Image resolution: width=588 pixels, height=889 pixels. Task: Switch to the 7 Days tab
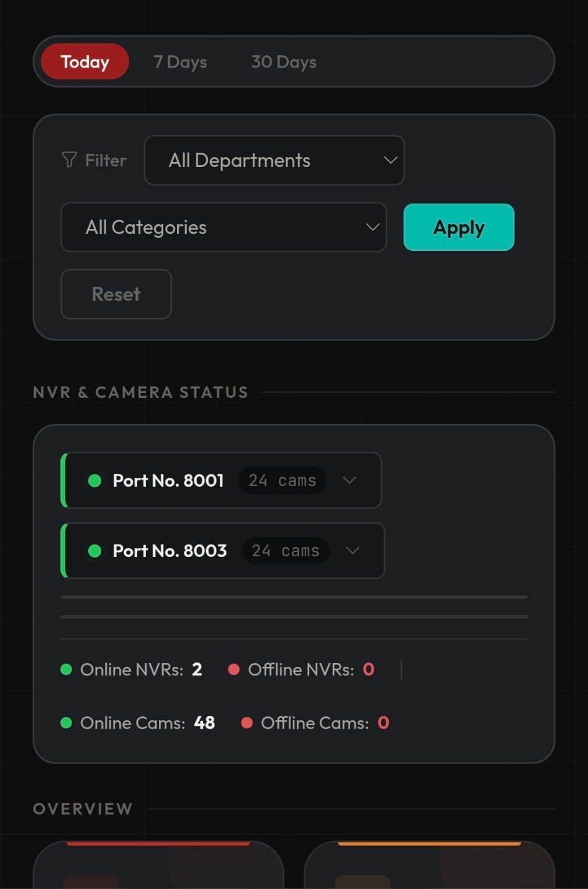click(180, 62)
